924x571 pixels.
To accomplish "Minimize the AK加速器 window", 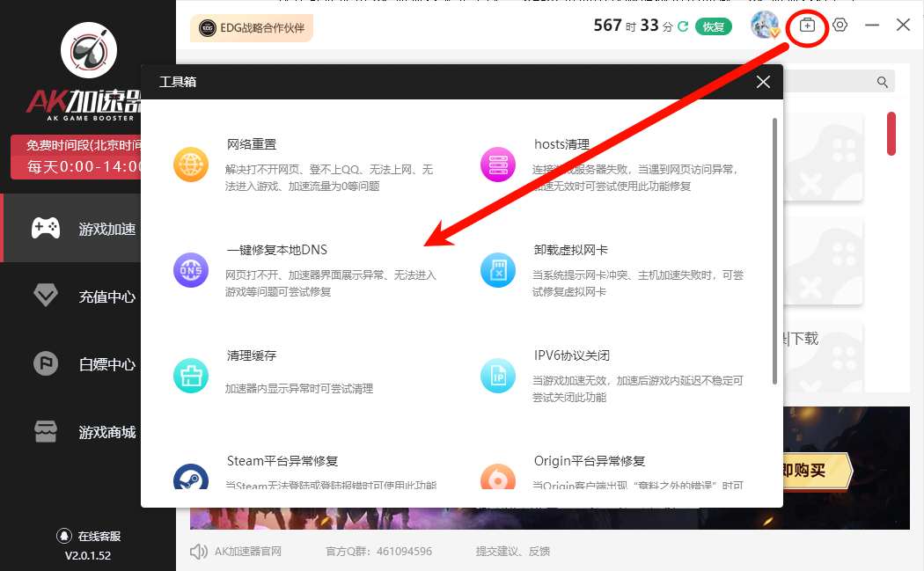I will (872, 26).
